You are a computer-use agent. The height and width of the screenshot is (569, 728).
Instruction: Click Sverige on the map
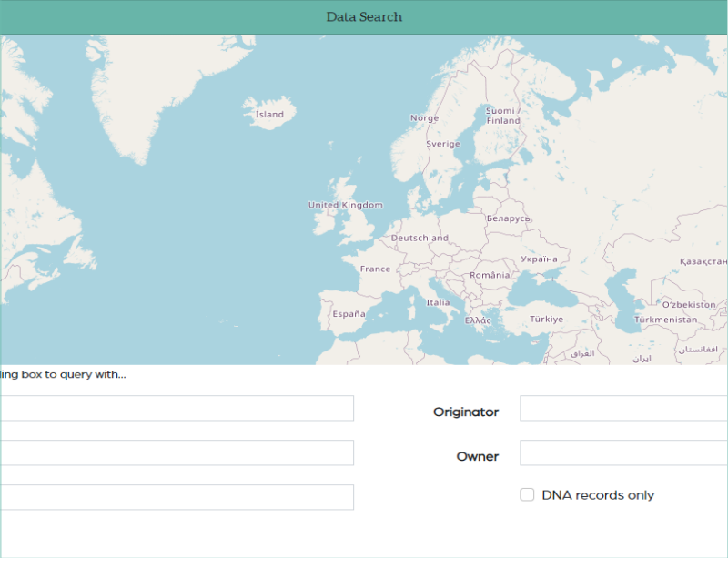pos(443,144)
